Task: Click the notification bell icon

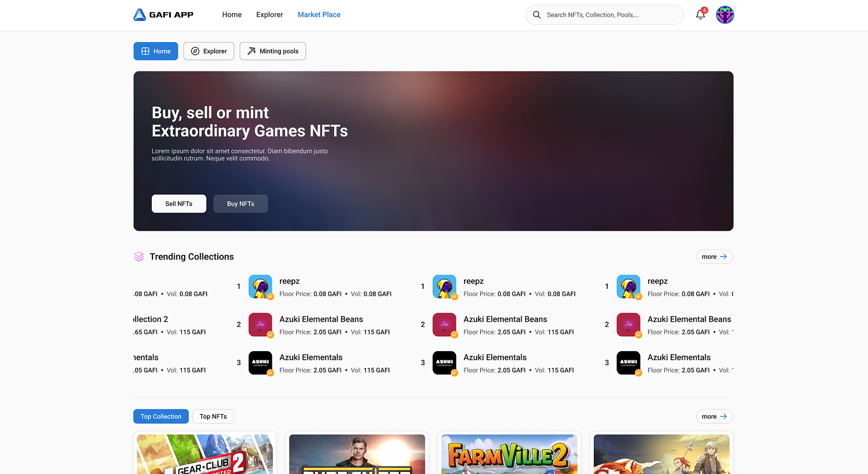Action: (700, 15)
